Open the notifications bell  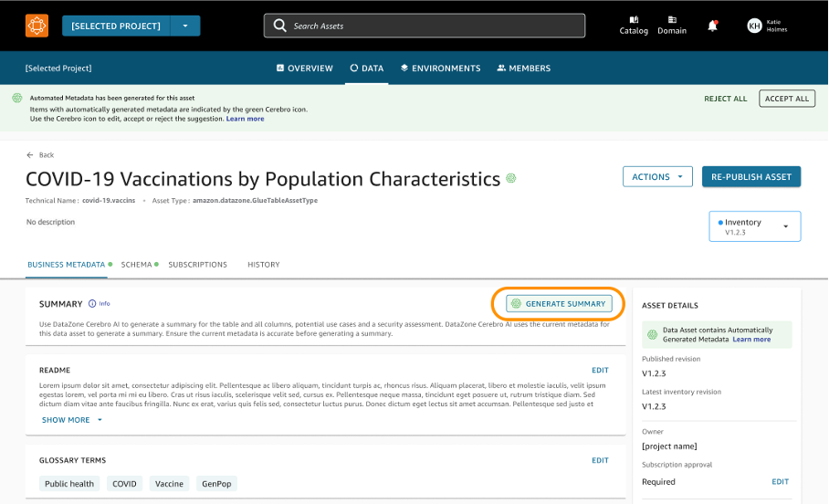(713, 26)
